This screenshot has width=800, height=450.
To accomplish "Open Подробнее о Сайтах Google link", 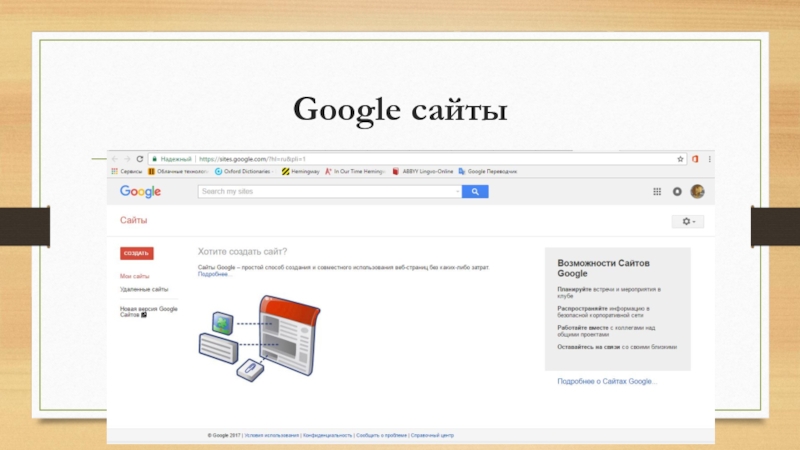I will [607, 381].
